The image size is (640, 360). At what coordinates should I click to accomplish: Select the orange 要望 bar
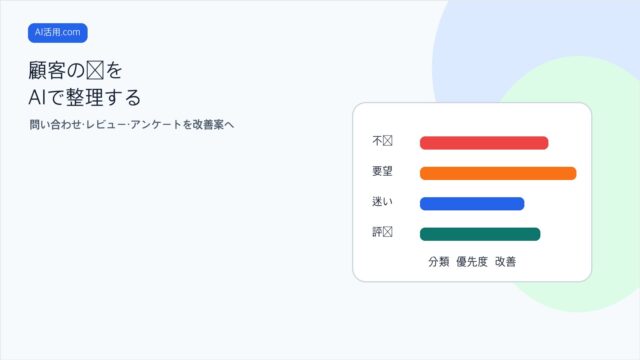[498, 173]
